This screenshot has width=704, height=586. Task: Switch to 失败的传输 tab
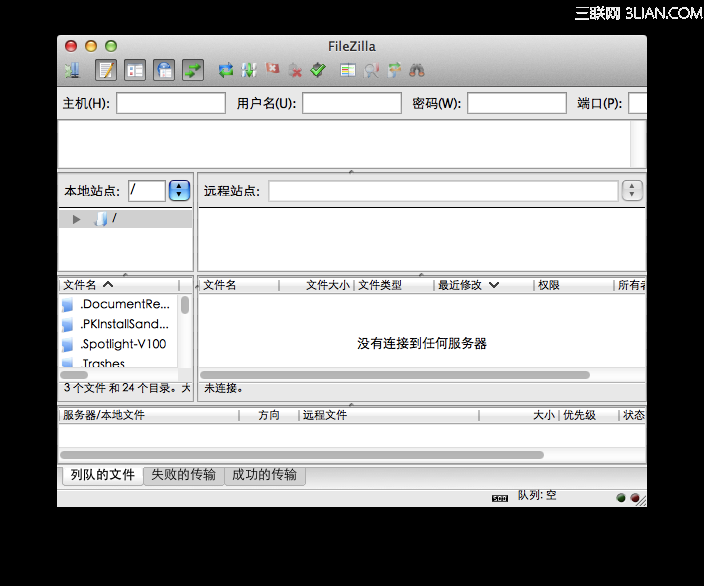click(183, 475)
